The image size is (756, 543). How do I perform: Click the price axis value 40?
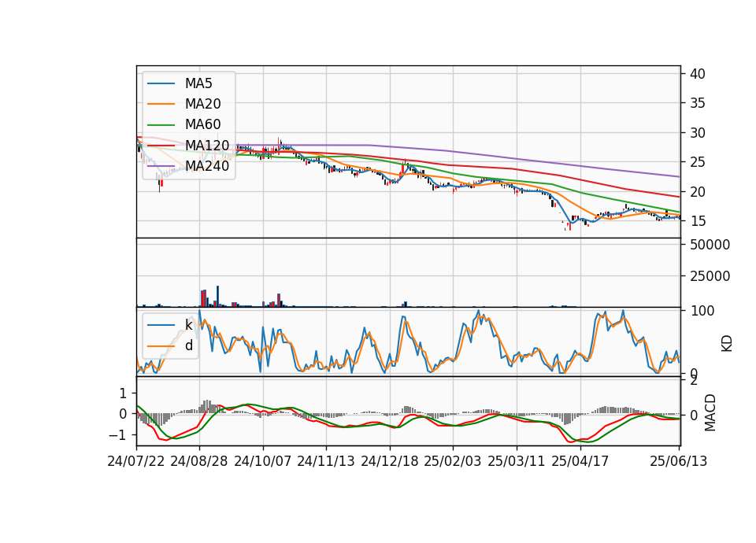click(x=698, y=74)
